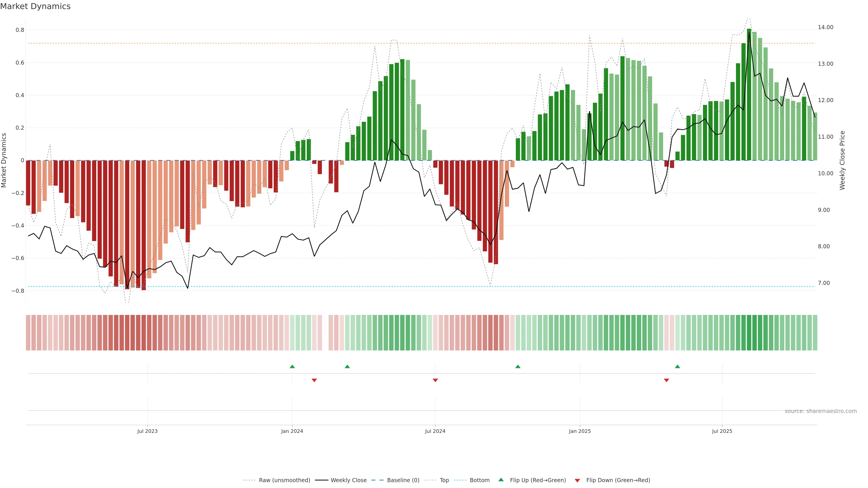Click the Flip Up legend triangle icon
This screenshot has height=488, width=868.
[x=501, y=480]
